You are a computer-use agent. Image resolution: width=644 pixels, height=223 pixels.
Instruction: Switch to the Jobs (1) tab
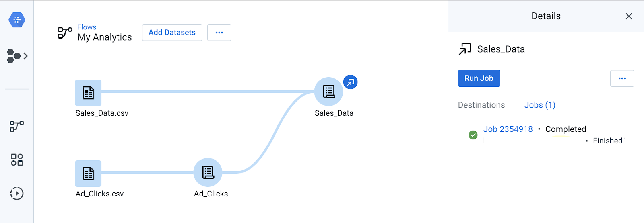click(x=540, y=105)
